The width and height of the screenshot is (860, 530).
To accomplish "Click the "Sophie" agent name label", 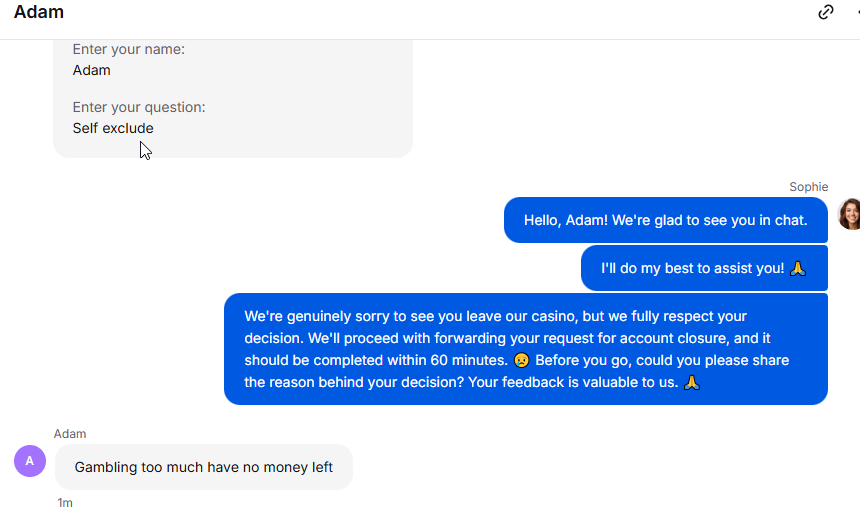I will (808, 187).
